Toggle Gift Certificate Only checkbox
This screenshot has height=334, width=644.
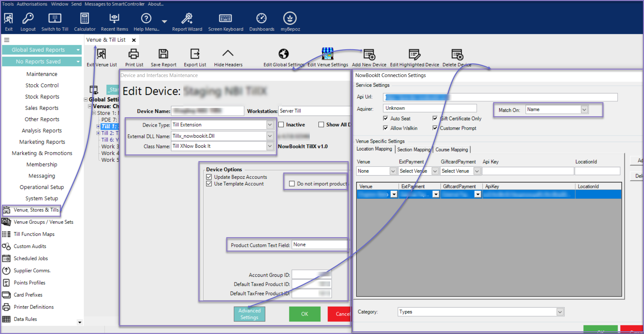coord(435,118)
